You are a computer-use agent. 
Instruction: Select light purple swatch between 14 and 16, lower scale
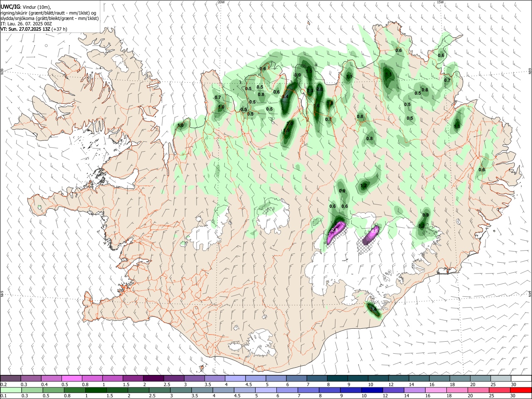[x=414, y=390]
